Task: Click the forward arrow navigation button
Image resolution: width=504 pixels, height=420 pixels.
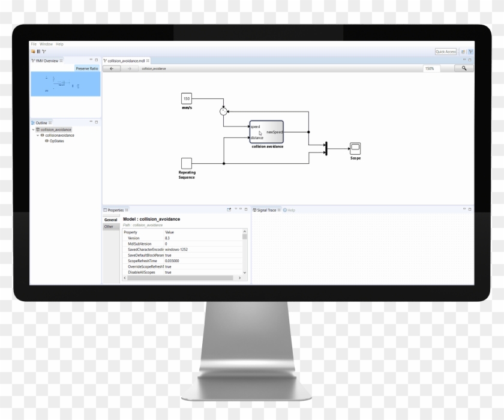Action: (x=129, y=68)
